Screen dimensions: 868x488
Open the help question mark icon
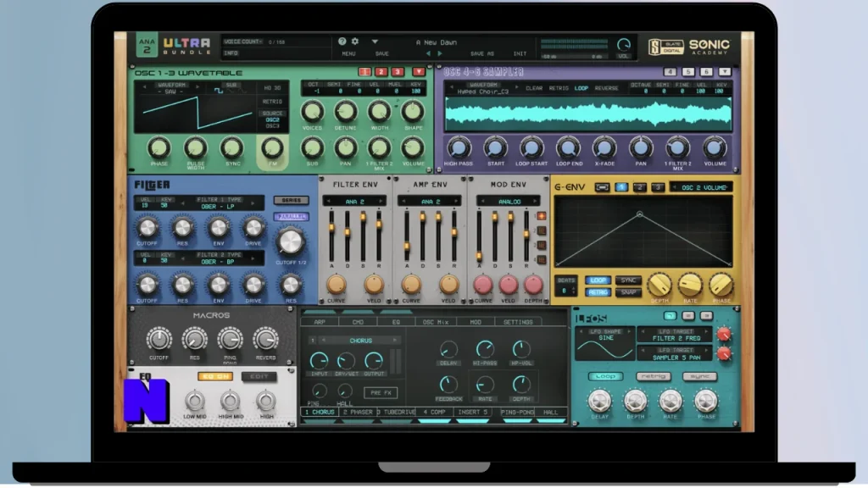click(x=342, y=42)
